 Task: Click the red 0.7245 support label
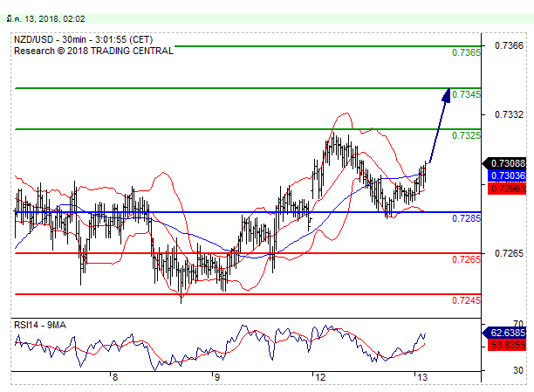(x=466, y=300)
